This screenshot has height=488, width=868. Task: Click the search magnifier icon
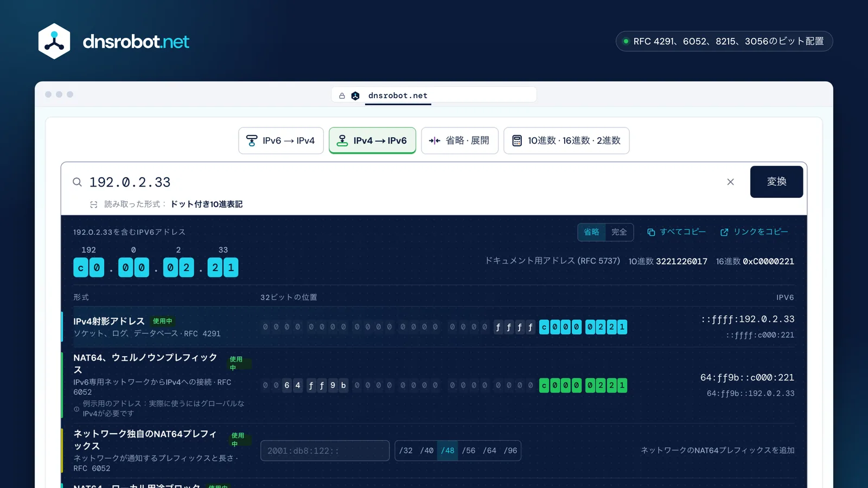(78, 182)
